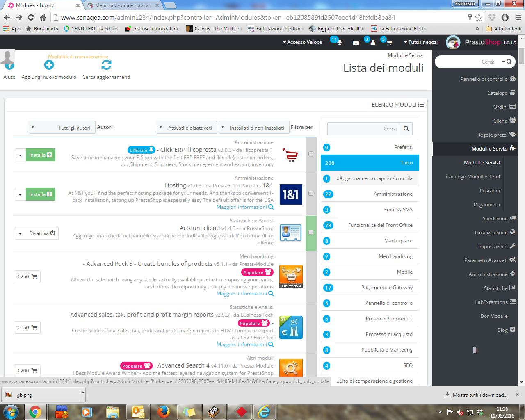Open Chrome from the taskbar

click(35, 411)
